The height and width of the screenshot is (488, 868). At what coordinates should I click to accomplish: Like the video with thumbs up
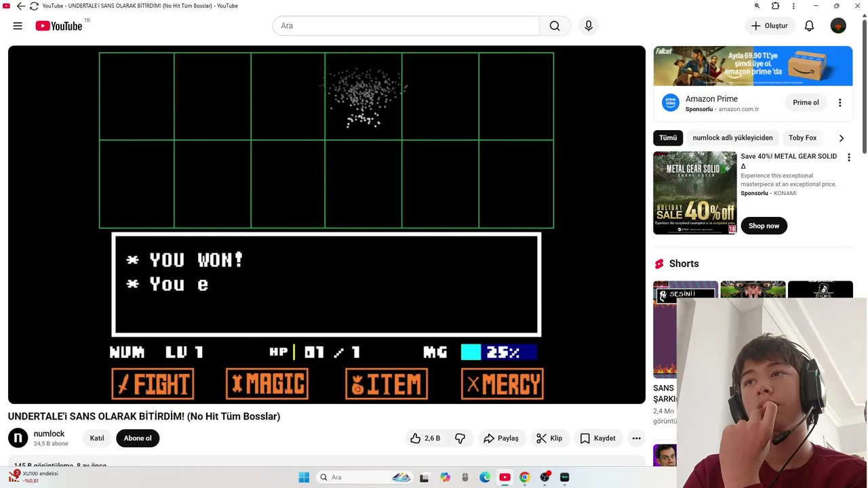425,439
